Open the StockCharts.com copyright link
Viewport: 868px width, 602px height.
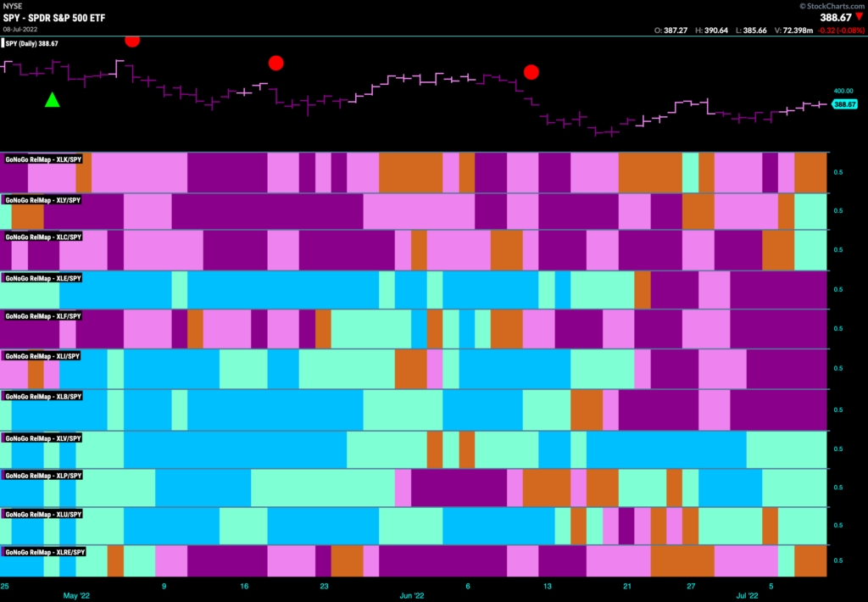[x=832, y=6]
